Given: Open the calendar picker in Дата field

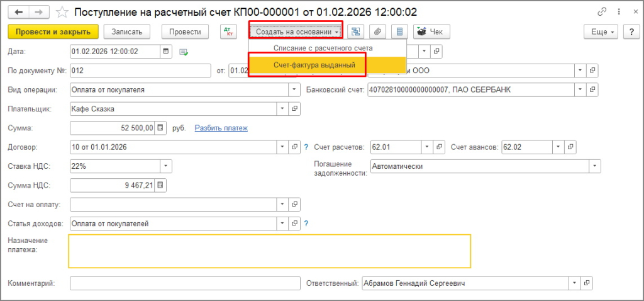Looking at the screenshot, I should [x=165, y=51].
